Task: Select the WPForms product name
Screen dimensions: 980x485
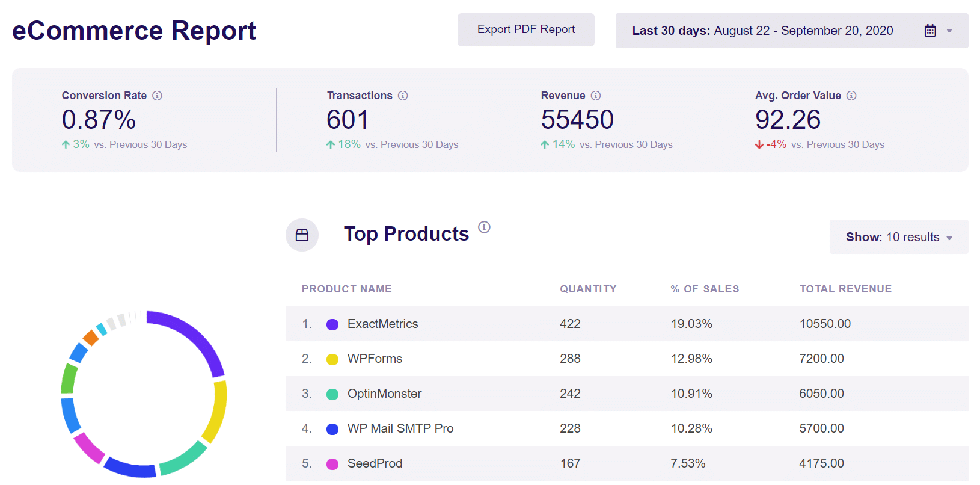Action: click(x=375, y=359)
